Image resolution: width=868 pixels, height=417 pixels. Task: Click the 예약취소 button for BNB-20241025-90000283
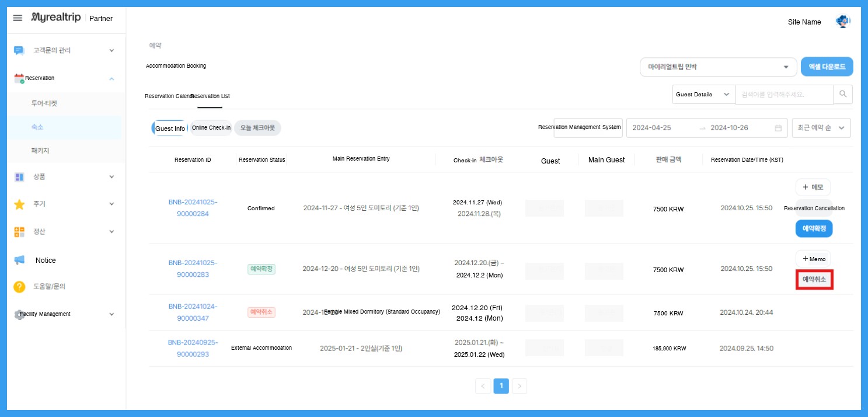click(814, 280)
